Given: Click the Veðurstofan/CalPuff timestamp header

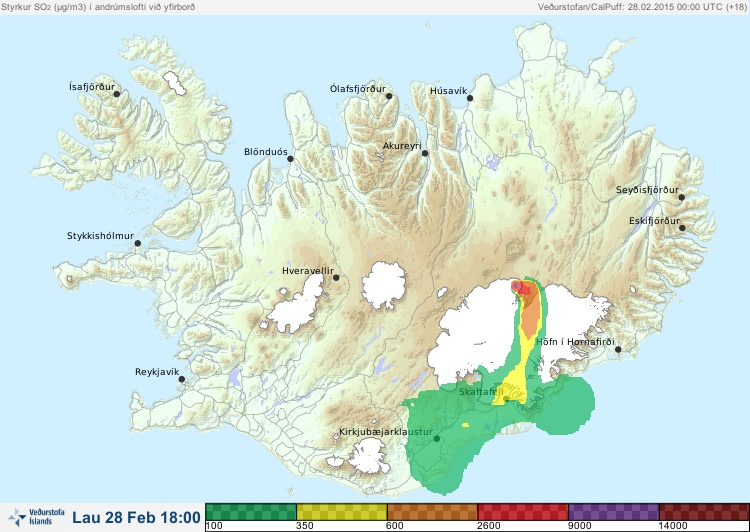Looking at the screenshot, I should [641, 7].
